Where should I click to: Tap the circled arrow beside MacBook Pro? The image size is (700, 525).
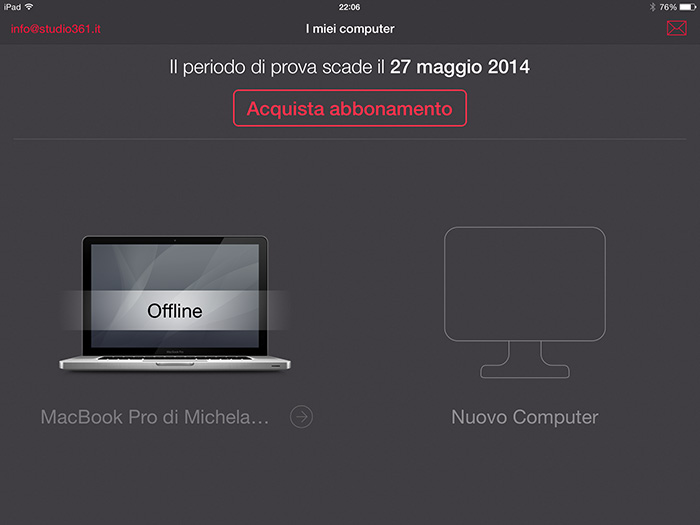(x=301, y=417)
